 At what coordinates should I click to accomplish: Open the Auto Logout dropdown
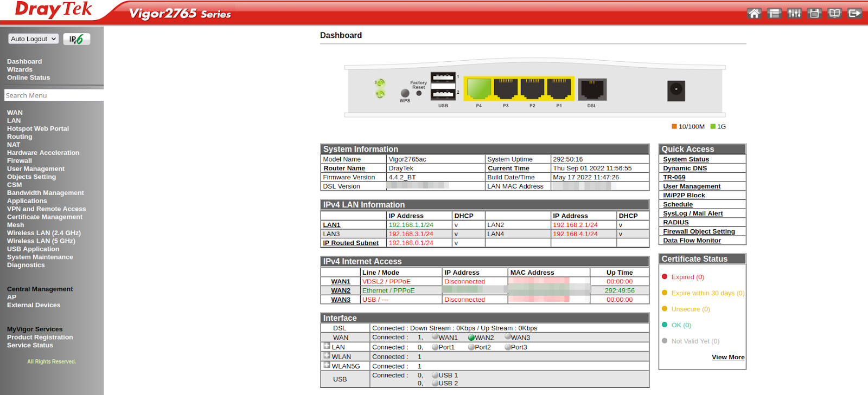(x=34, y=39)
